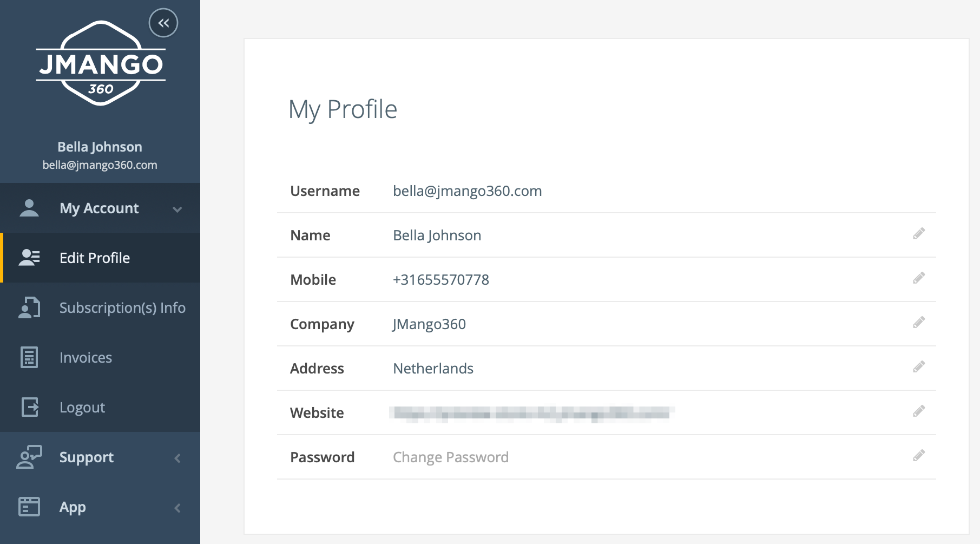Expand the App menu arrow

[177, 508]
